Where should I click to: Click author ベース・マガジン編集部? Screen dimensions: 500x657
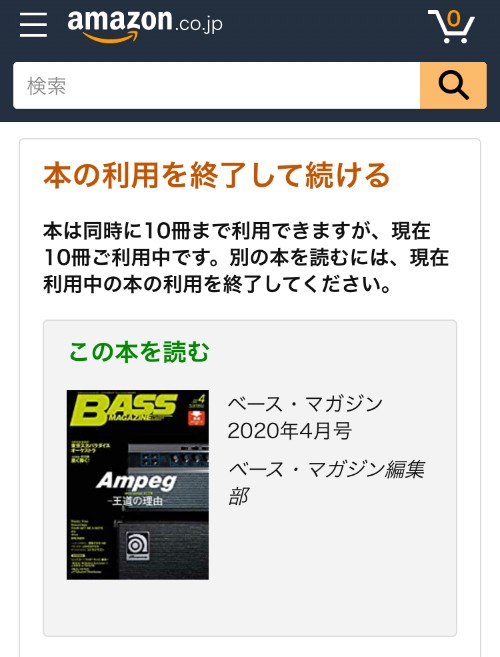(326, 483)
